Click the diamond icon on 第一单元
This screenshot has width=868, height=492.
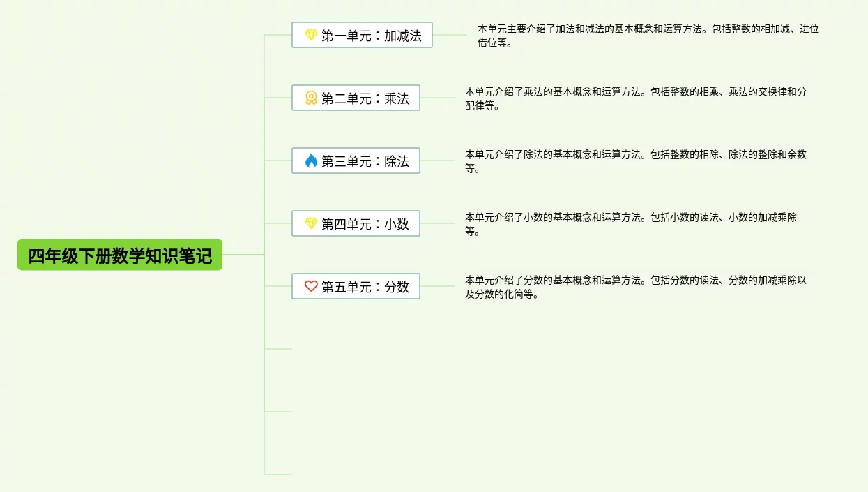tap(311, 35)
